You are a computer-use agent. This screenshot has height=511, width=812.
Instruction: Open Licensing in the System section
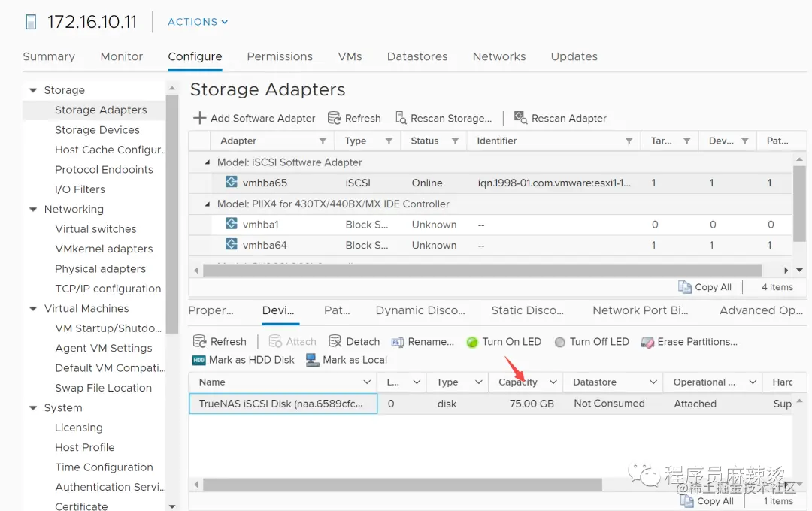click(x=79, y=428)
